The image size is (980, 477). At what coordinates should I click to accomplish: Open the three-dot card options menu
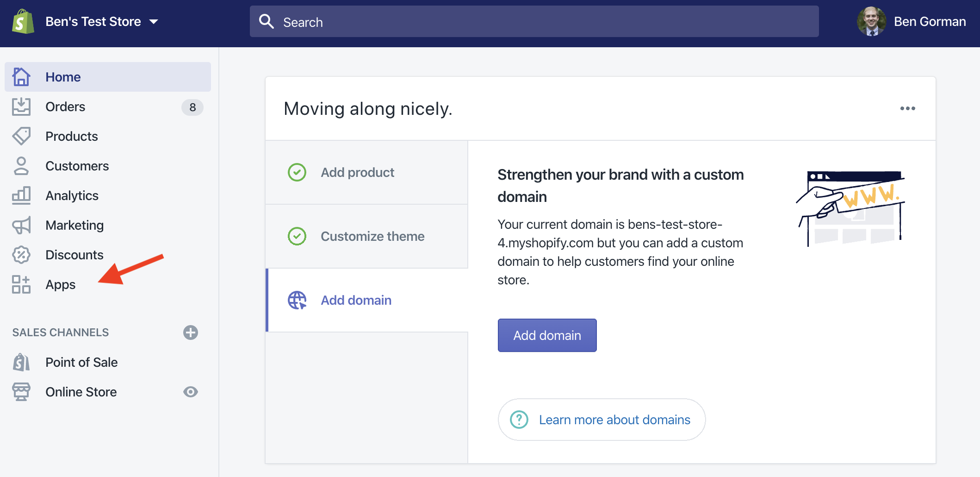[x=907, y=108]
